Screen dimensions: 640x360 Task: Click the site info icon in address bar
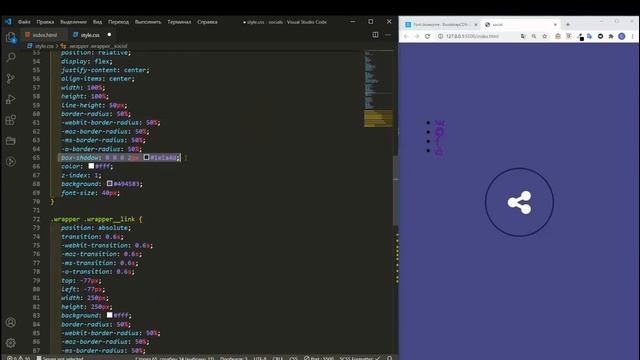coord(440,36)
